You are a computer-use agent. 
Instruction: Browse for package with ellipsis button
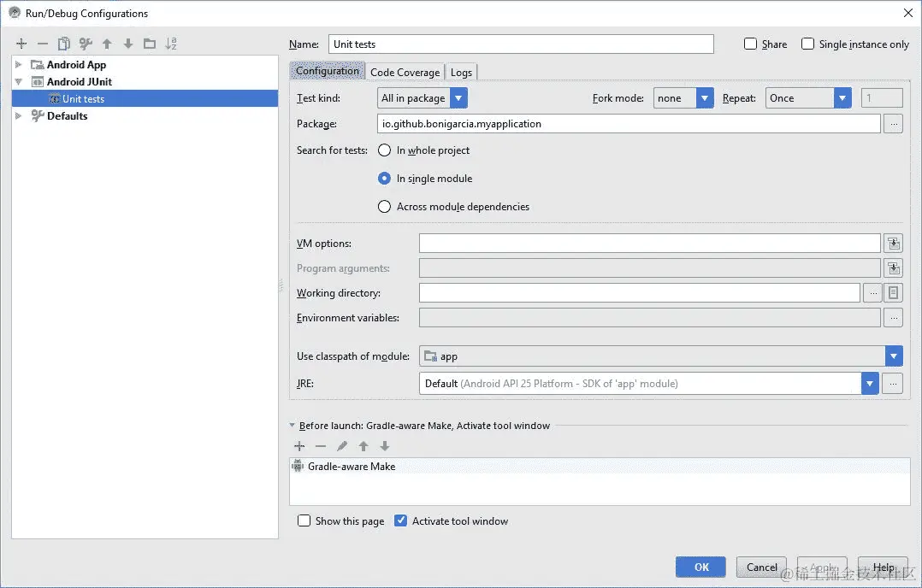coord(893,124)
